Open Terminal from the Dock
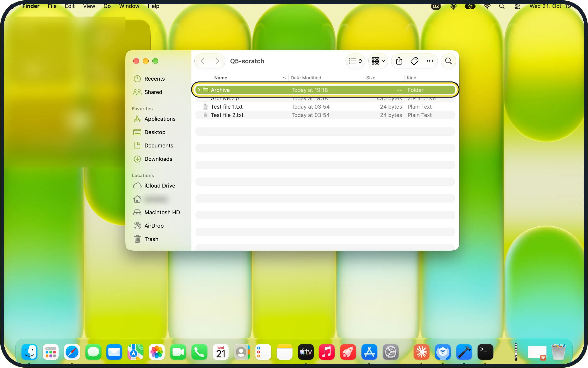This screenshot has height=368, width=588. coord(485,352)
